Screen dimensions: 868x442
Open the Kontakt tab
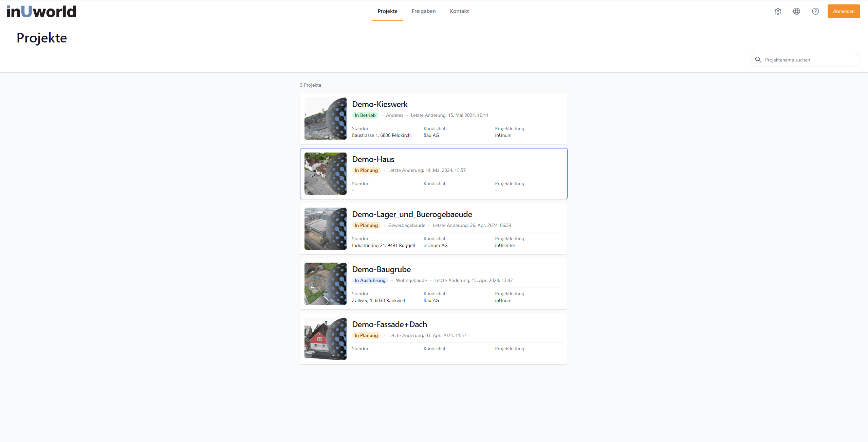pos(459,11)
